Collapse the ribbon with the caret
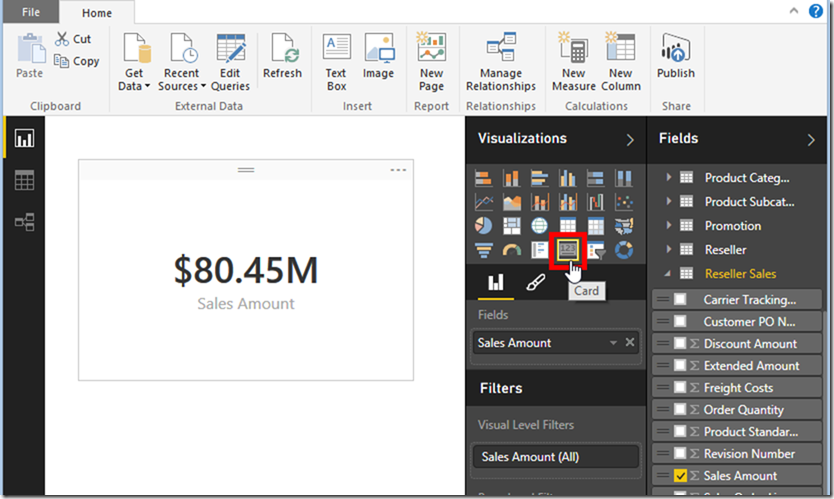 coord(794,11)
